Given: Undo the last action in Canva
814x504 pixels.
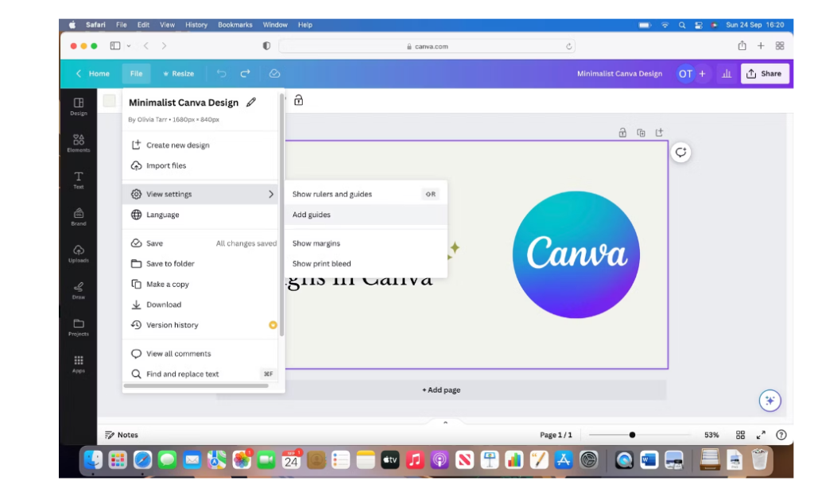Looking at the screenshot, I should pyautogui.click(x=222, y=74).
